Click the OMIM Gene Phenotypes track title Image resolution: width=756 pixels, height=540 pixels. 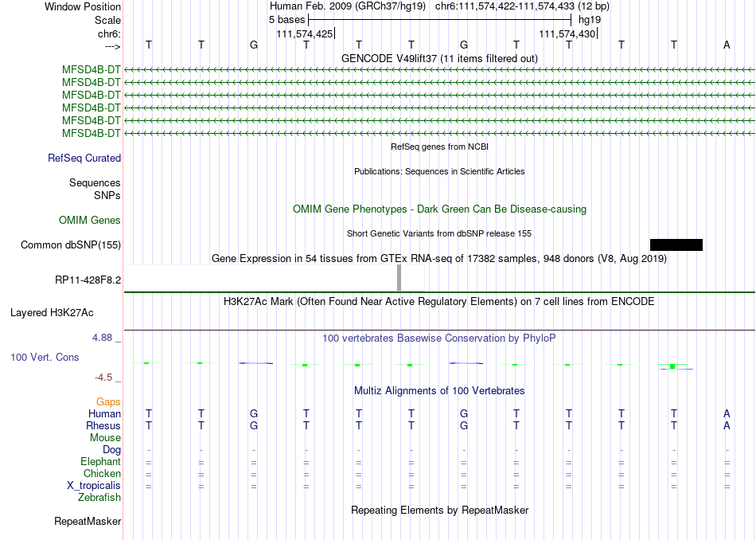click(439, 209)
